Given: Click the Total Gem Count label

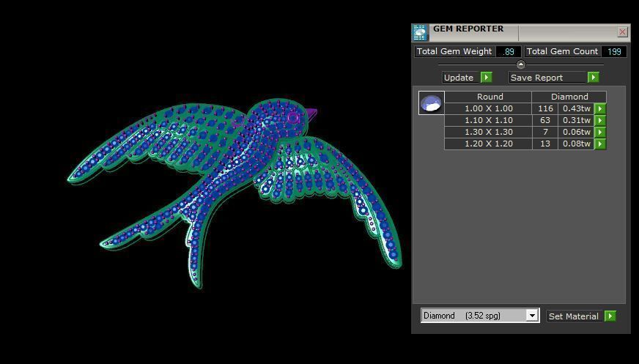Looking at the screenshot, I should 562,52.
